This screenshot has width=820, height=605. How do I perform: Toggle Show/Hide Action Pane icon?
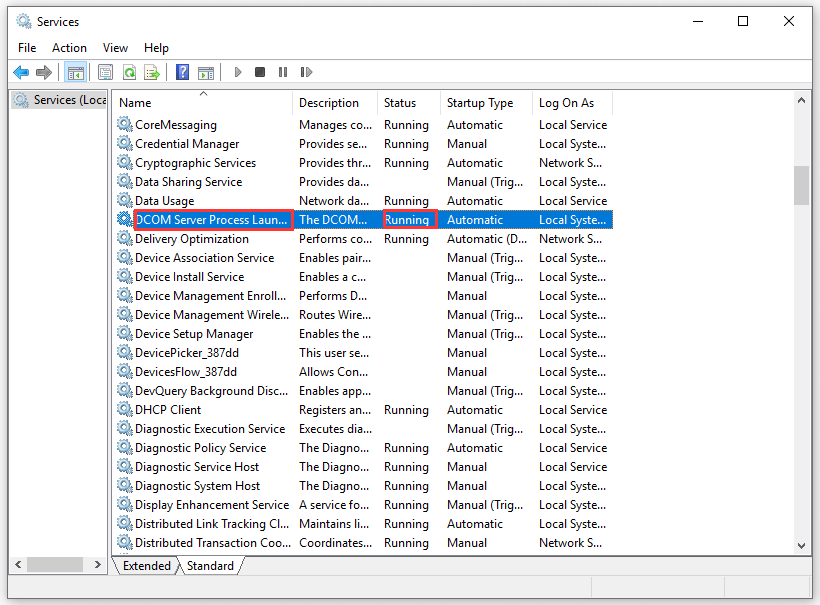point(206,72)
